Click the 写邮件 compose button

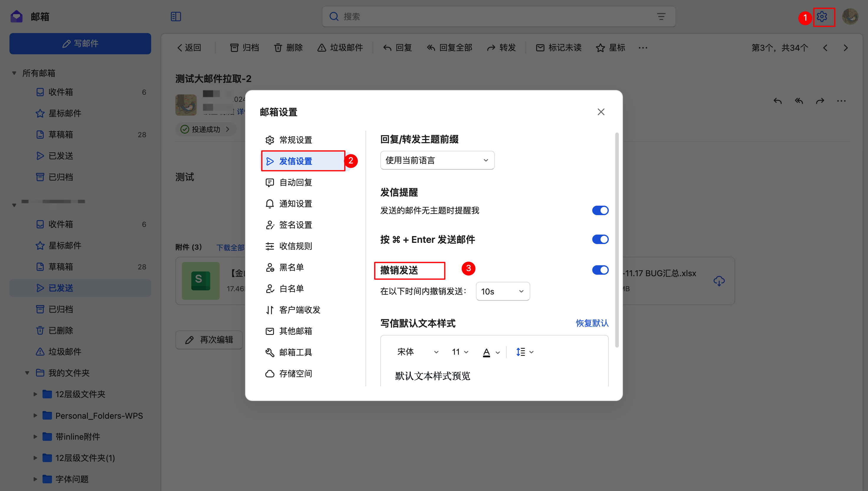80,43
